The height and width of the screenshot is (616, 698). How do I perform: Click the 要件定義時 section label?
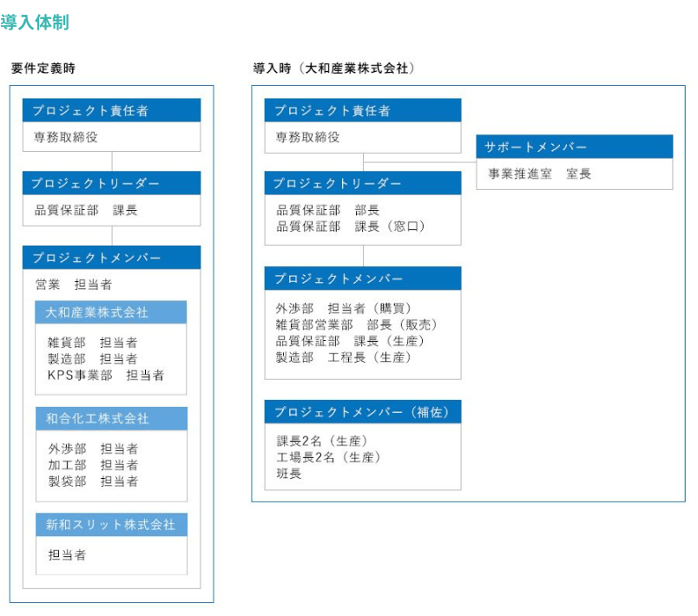pos(36,69)
